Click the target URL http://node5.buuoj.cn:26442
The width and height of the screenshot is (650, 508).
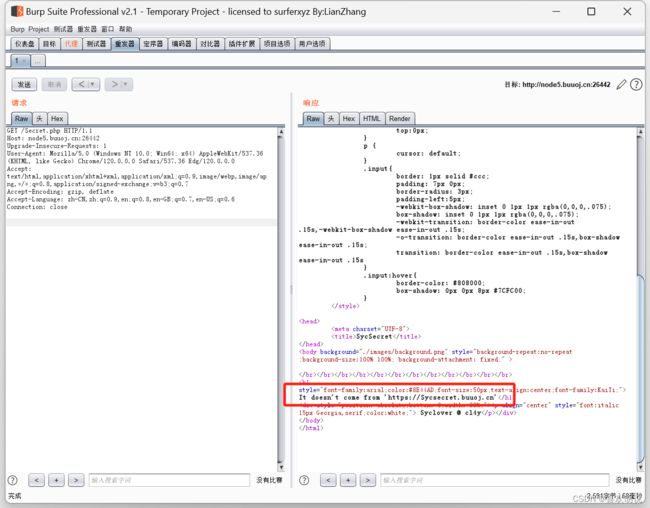tap(566, 85)
